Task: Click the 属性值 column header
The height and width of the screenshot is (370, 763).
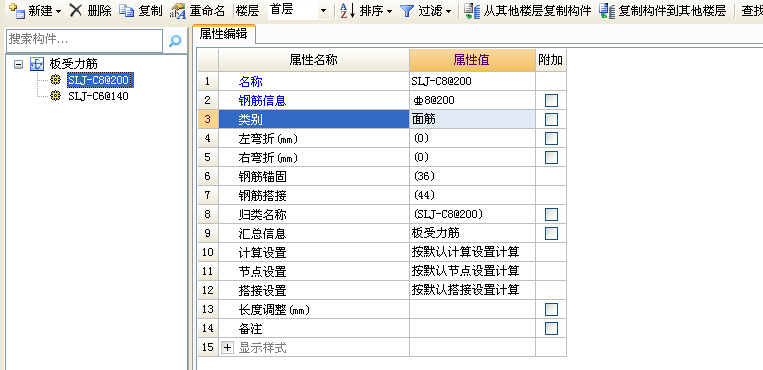Action: click(472, 60)
